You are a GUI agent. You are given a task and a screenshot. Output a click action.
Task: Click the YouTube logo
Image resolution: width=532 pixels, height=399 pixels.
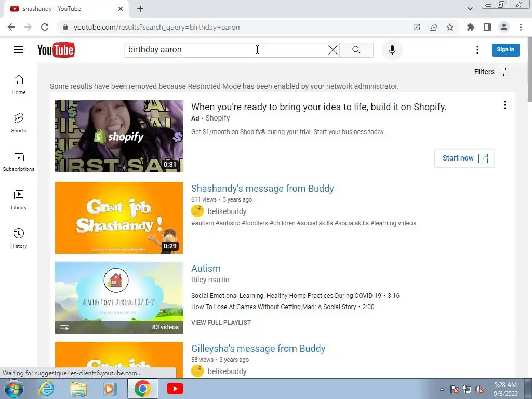(56, 50)
